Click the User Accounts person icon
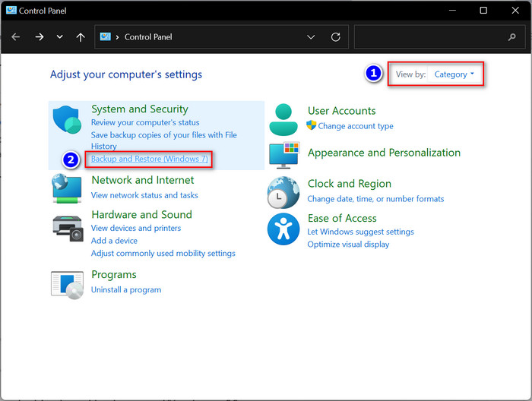Image resolution: width=532 pixels, height=401 pixels. pyautogui.click(x=283, y=120)
